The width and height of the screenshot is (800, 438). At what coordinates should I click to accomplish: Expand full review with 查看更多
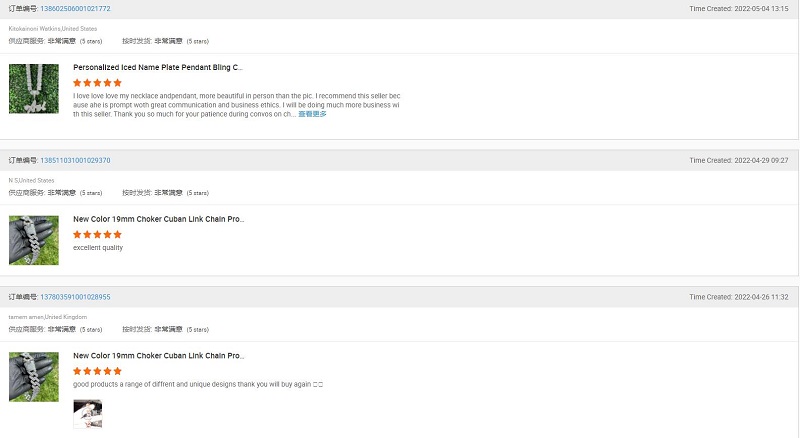[x=312, y=114]
